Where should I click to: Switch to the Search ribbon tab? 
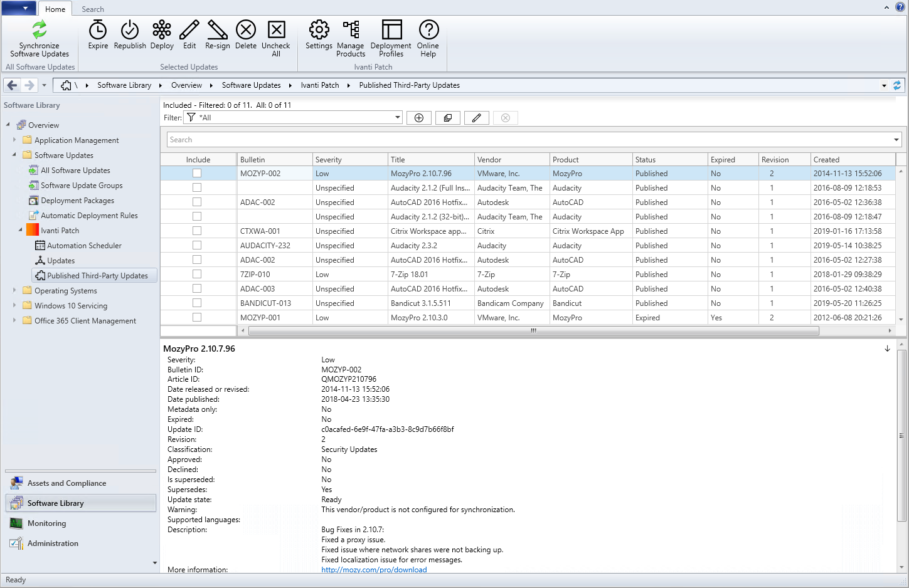[93, 9]
